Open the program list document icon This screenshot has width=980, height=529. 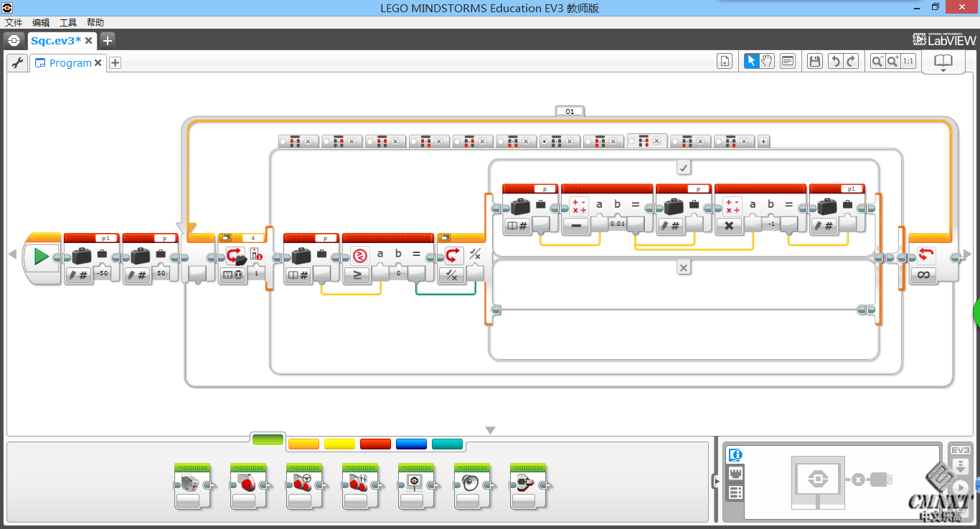(x=725, y=62)
